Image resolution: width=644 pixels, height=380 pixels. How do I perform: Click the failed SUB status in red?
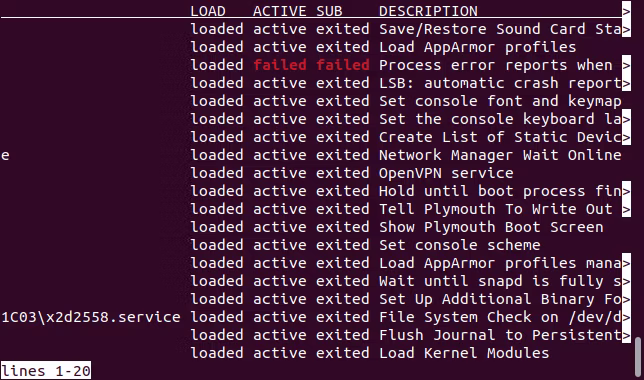pyautogui.click(x=343, y=65)
